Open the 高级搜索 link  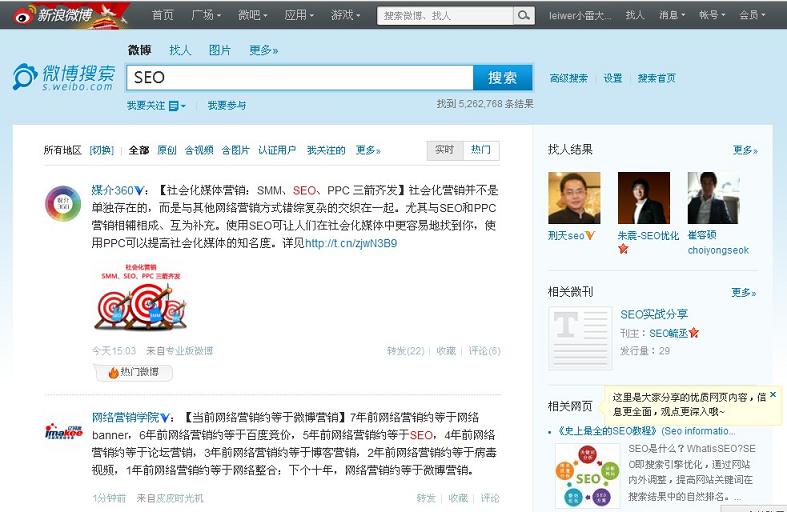[x=569, y=78]
